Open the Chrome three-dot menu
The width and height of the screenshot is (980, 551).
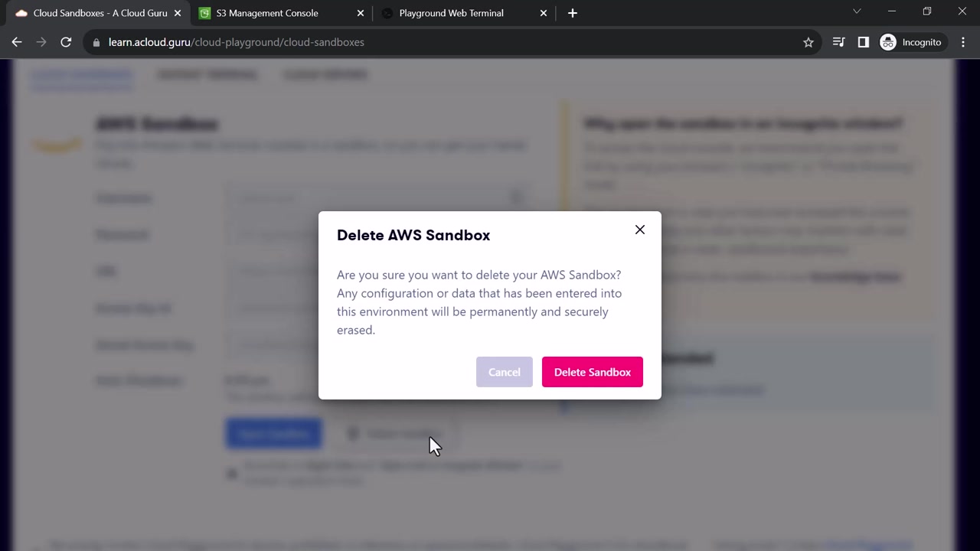click(963, 42)
